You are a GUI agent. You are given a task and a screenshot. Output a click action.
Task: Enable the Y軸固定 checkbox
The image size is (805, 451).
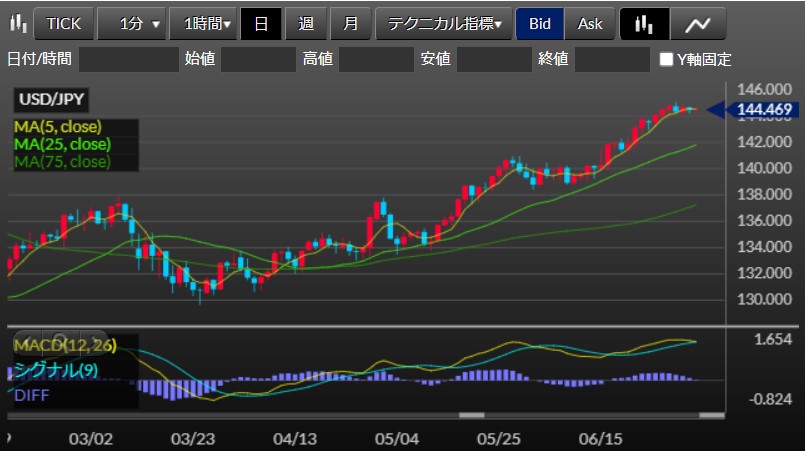pyautogui.click(x=666, y=60)
